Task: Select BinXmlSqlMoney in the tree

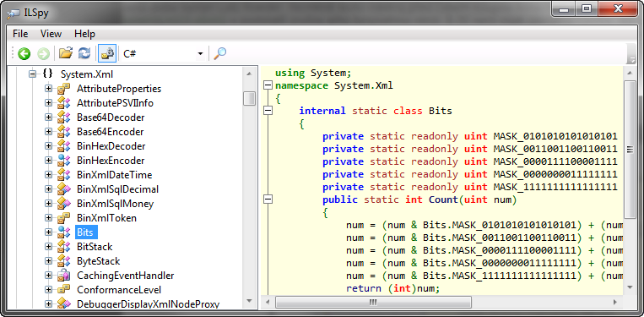Action: (115, 204)
